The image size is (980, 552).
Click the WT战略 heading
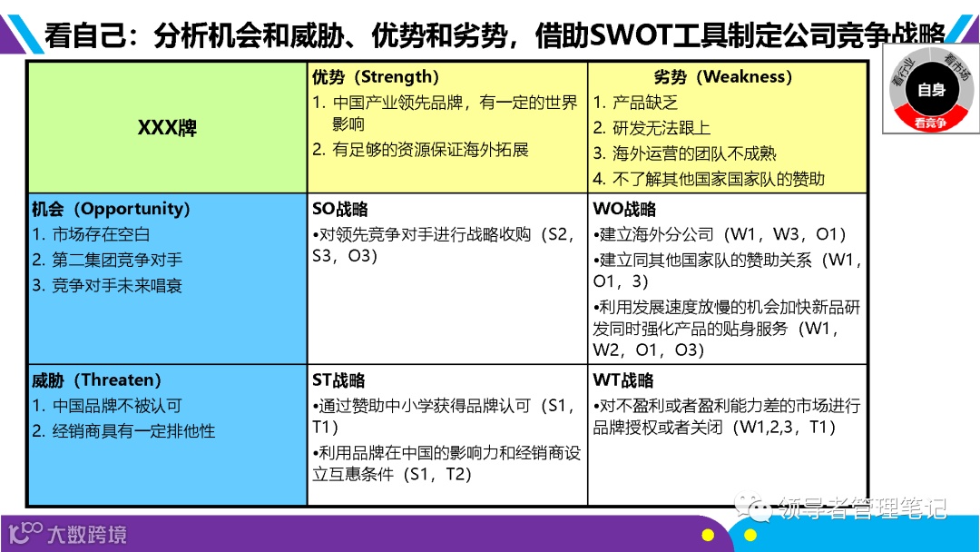click(x=623, y=380)
